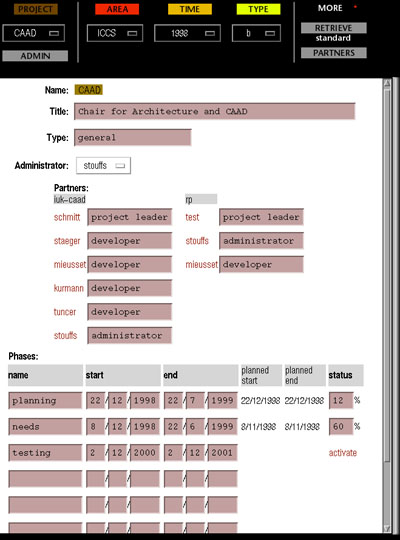Click the planned start column header
The width and height of the screenshot is (400, 540).
(261, 375)
